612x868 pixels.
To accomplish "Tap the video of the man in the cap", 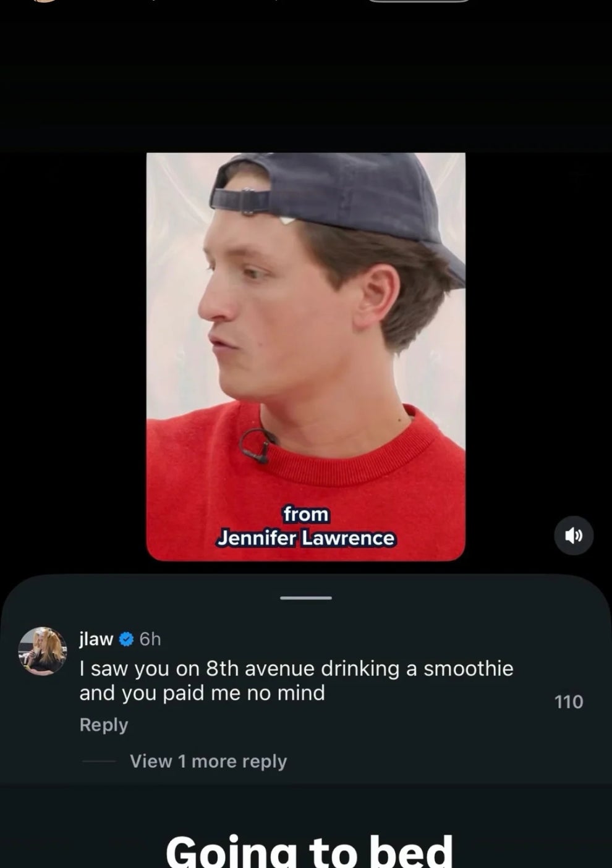I will pos(306,356).
